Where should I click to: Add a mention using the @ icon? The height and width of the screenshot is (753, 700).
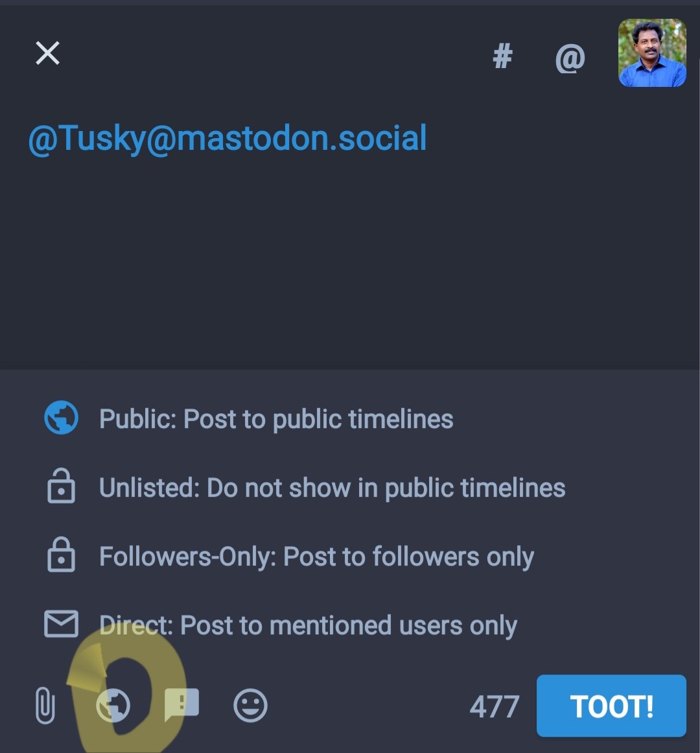(570, 58)
